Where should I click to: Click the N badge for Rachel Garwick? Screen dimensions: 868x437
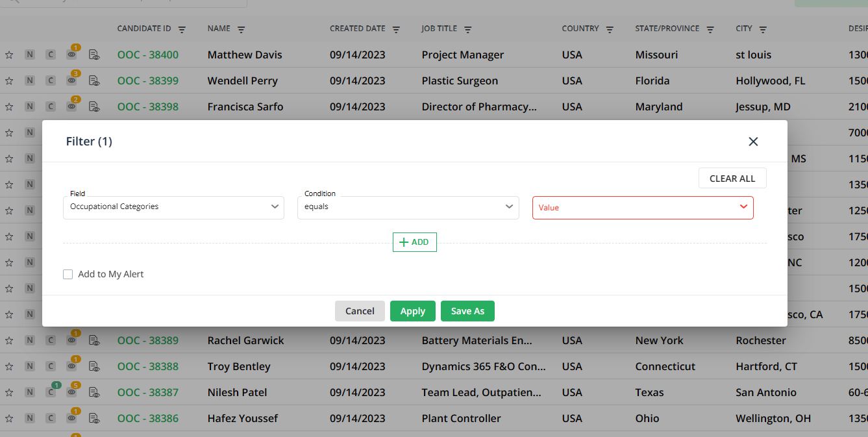click(x=29, y=341)
